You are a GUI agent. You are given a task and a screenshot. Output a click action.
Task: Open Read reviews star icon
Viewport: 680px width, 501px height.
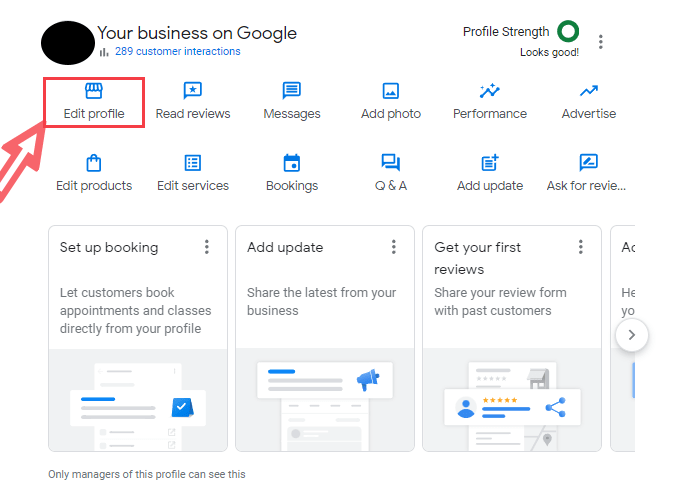(x=193, y=92)
